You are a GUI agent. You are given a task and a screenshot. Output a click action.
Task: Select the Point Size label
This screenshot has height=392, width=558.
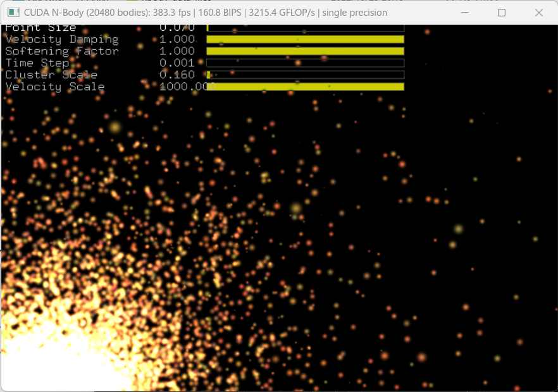point(40,28)
